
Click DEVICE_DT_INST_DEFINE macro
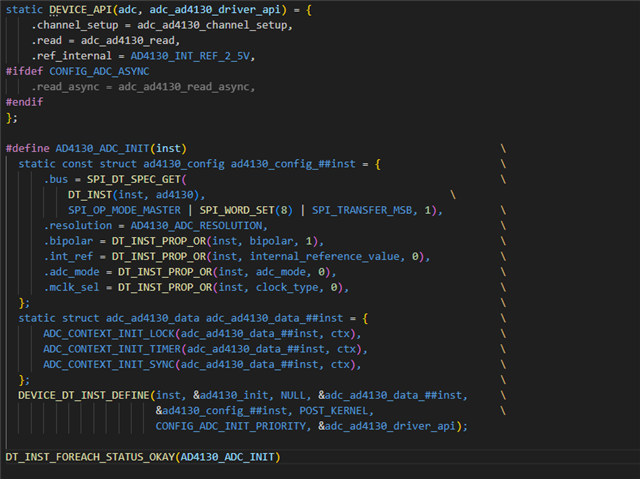pyautogui.click(x=84, y=395)
